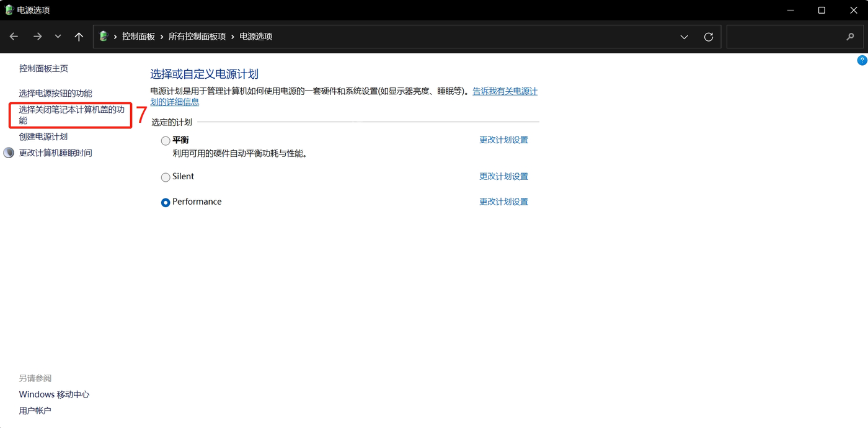The image size is (868, 428).
Task: Click 所有控制面板项 breadcrumb
Action: (x=197, y=37)
